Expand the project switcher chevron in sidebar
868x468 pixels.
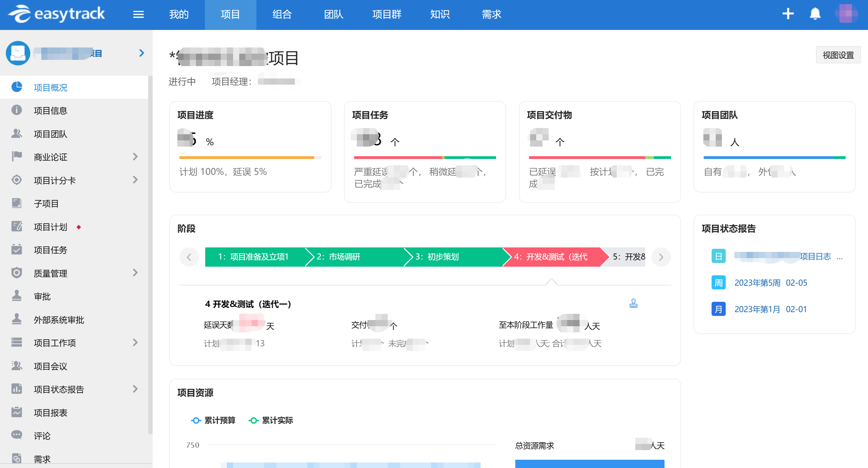point(141,53)
